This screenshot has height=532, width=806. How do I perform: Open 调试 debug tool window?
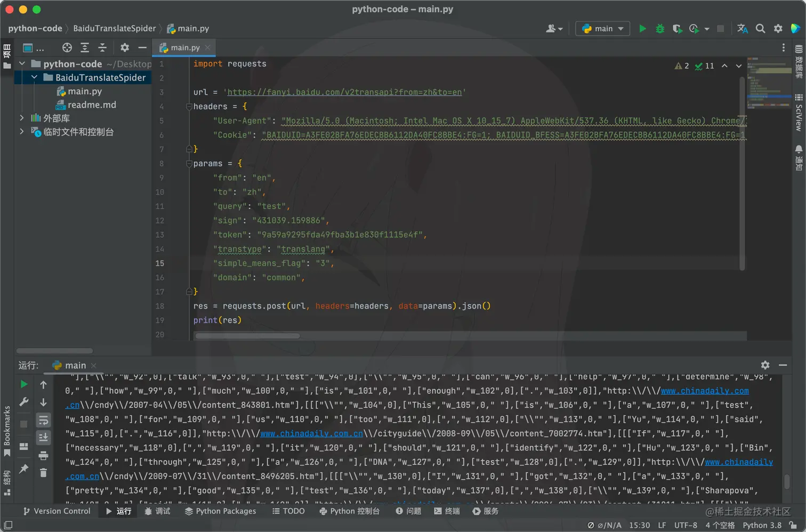tap(157, 511)
